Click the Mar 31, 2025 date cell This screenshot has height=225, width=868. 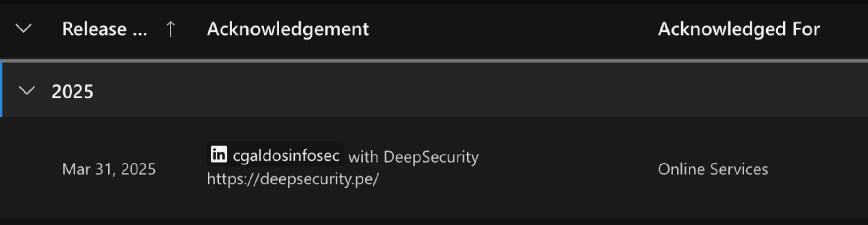click(x=109, y=169)
